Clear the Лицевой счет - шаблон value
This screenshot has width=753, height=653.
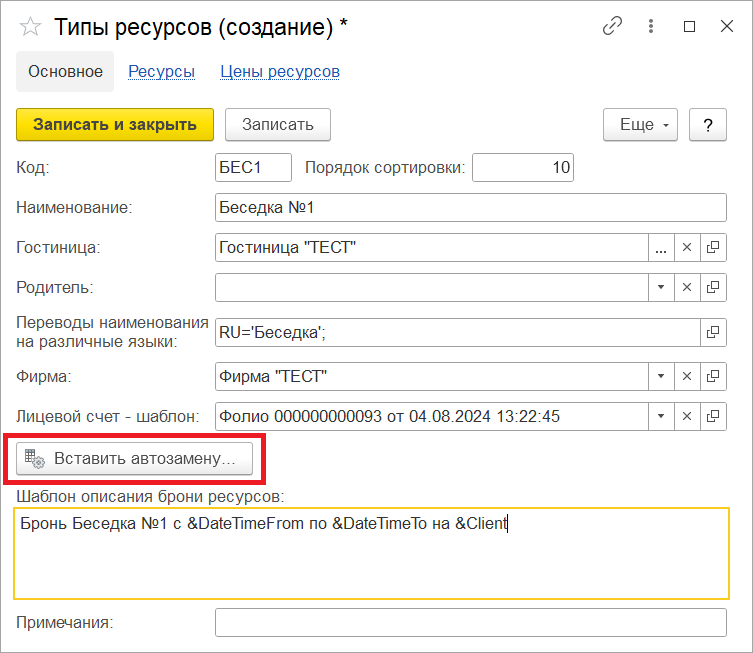[x=687, y=416]
